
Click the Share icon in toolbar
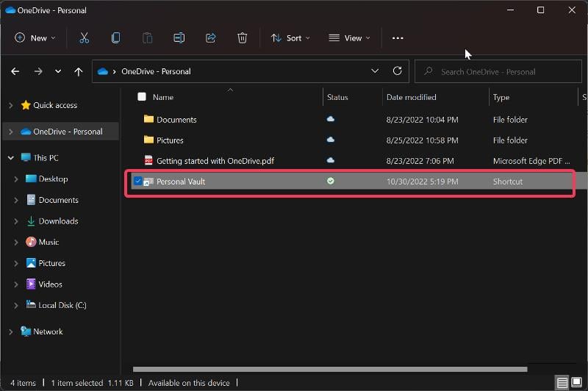[211, 38]
